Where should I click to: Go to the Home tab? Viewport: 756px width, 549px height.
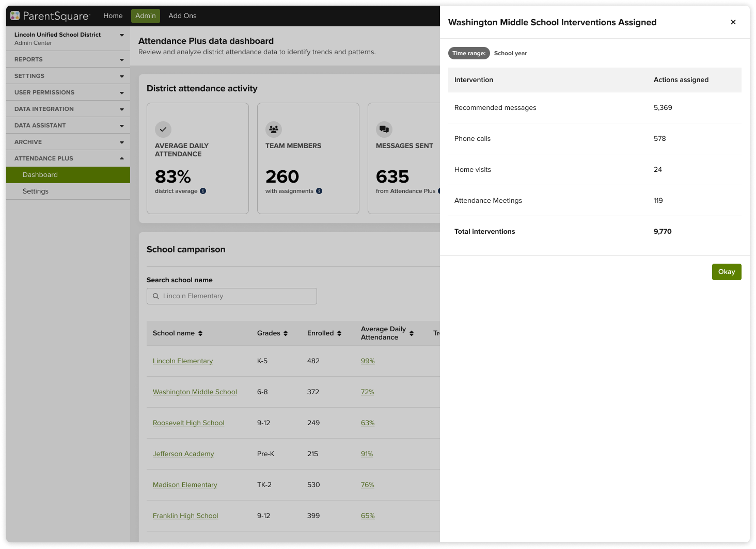pos(113,16)
